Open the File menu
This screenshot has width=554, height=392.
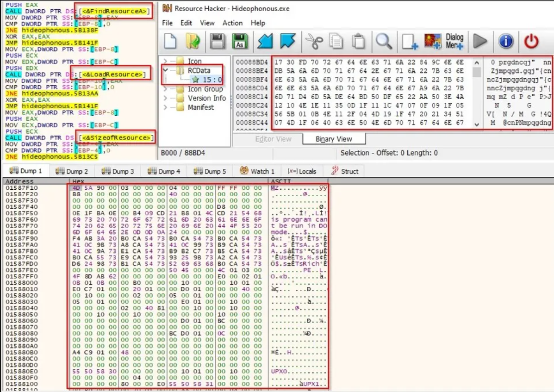click(x=167, y=23)
